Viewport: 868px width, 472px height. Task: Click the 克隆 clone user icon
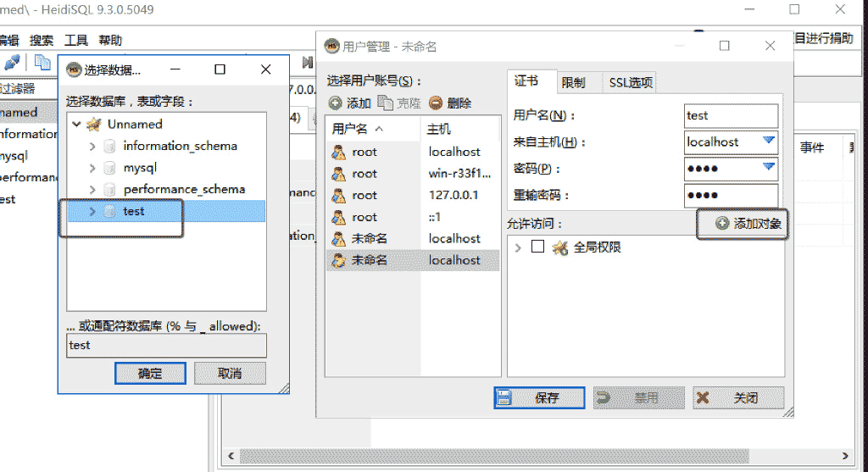(x=386, y=103)
